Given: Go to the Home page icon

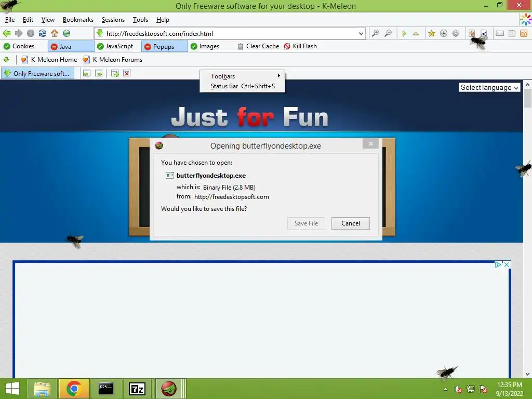Looking at the screenshot, I should tap(54, 33).
